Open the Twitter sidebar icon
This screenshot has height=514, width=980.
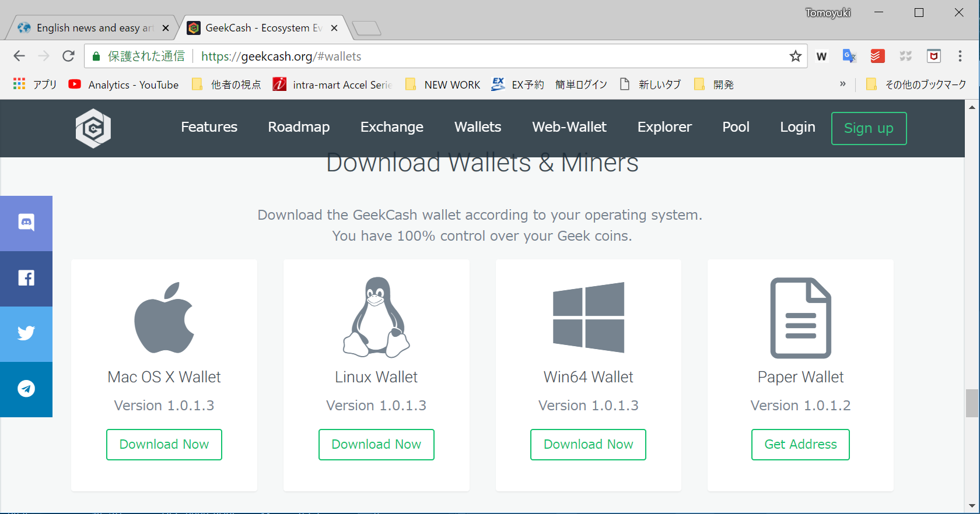pyautogui.click(x=26, y=333)
